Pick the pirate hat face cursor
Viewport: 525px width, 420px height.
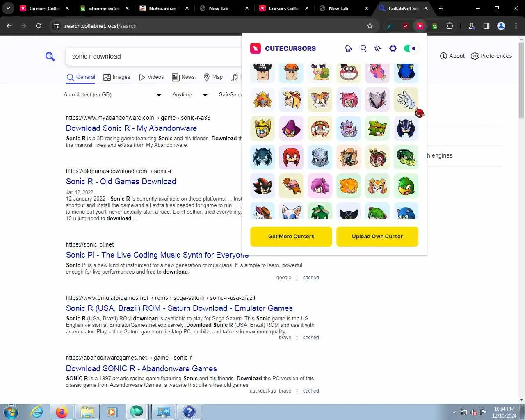tap(262, 72)
